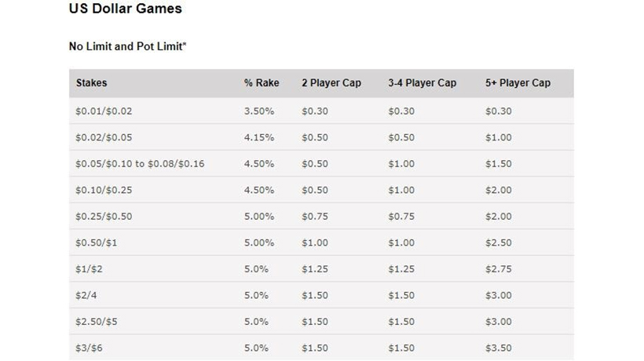644x361 pixels.
Task: Click the $2.75 5+ player cap value
Action: (x=499, y=268)
